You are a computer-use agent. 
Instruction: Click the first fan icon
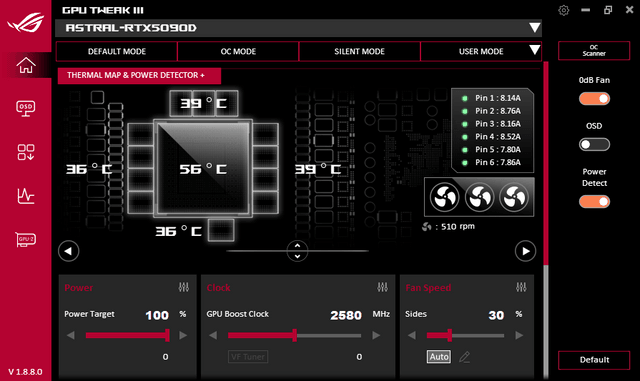click(444, 197)
